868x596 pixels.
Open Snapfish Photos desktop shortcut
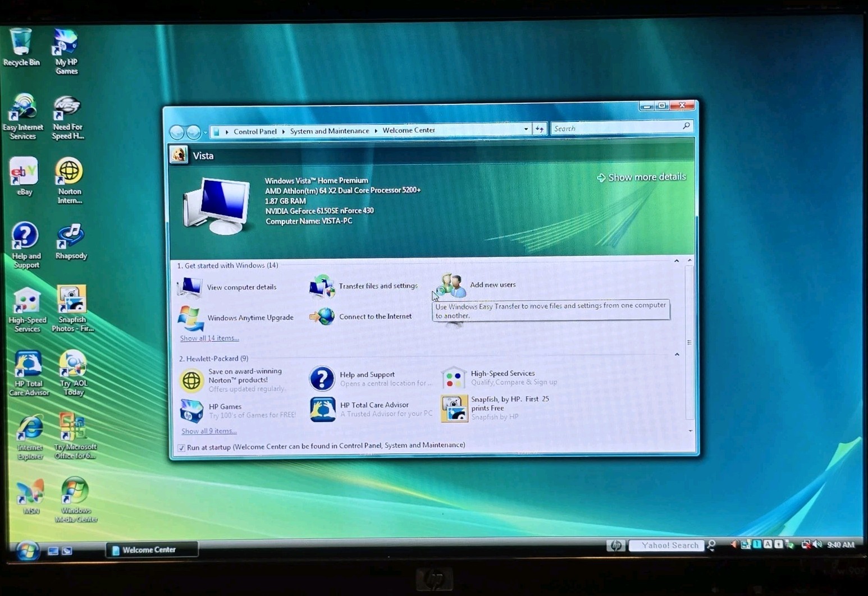click(72, 309)
